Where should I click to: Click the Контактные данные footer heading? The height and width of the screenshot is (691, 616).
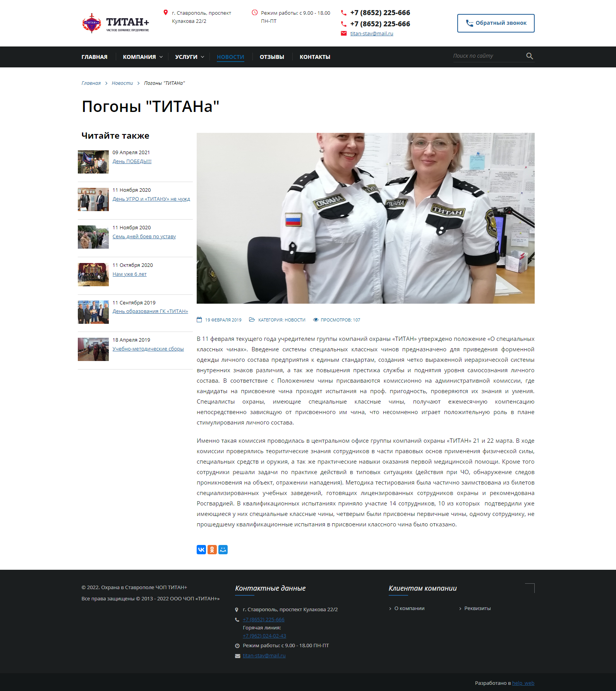270,588
